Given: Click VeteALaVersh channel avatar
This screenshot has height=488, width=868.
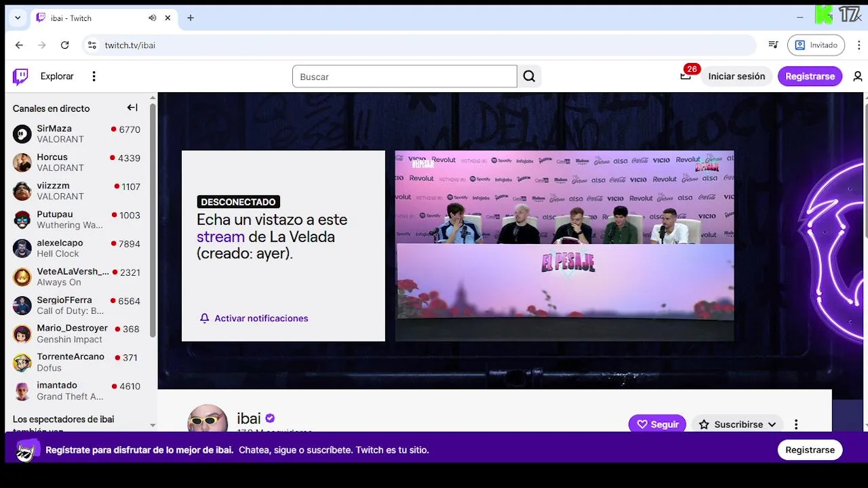Looking at the screenshot, I should 22,277.
